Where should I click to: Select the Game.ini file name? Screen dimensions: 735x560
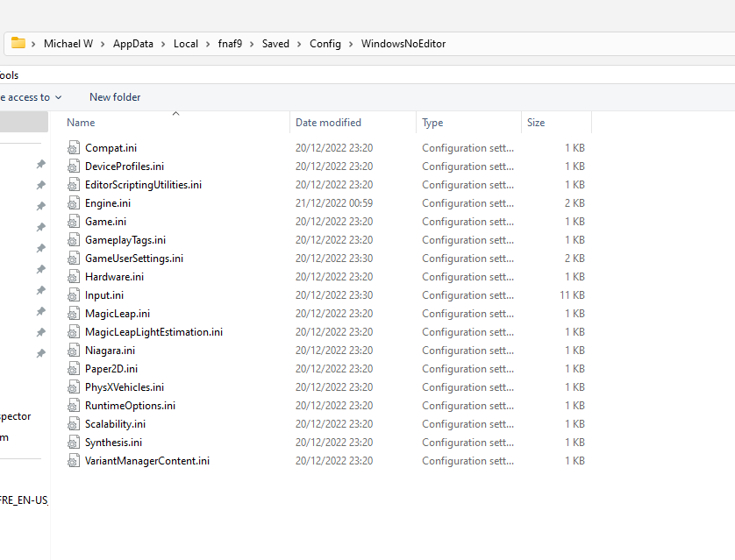pos(105,222)
